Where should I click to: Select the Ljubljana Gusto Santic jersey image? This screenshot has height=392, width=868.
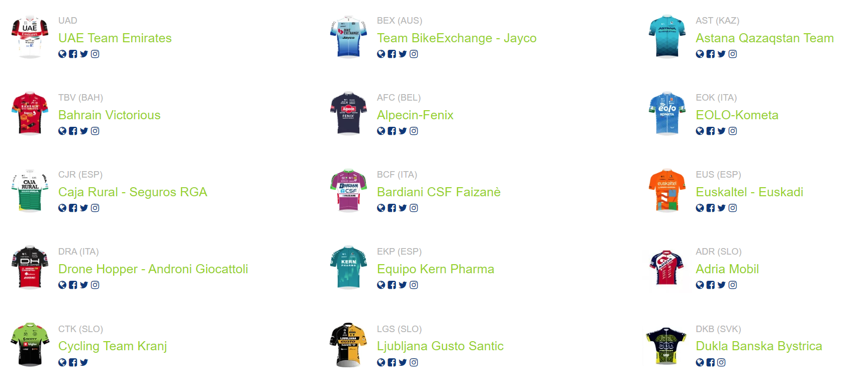(349, 345)
